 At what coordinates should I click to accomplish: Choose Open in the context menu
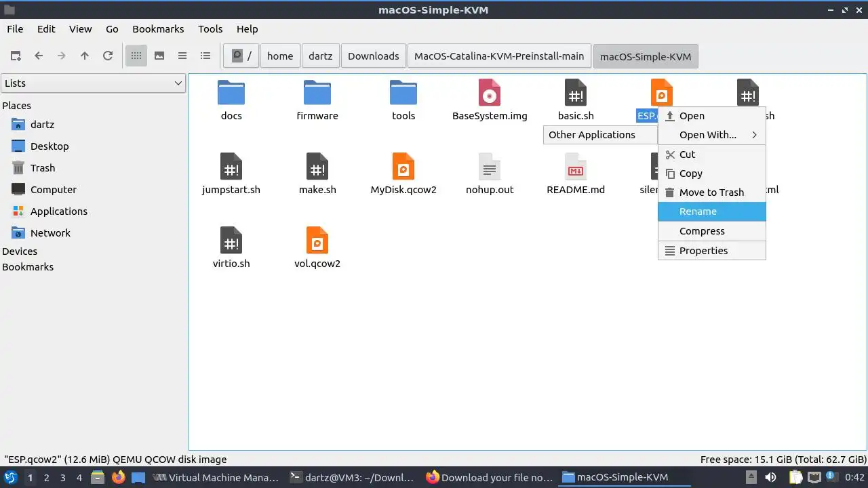(712, 116)
